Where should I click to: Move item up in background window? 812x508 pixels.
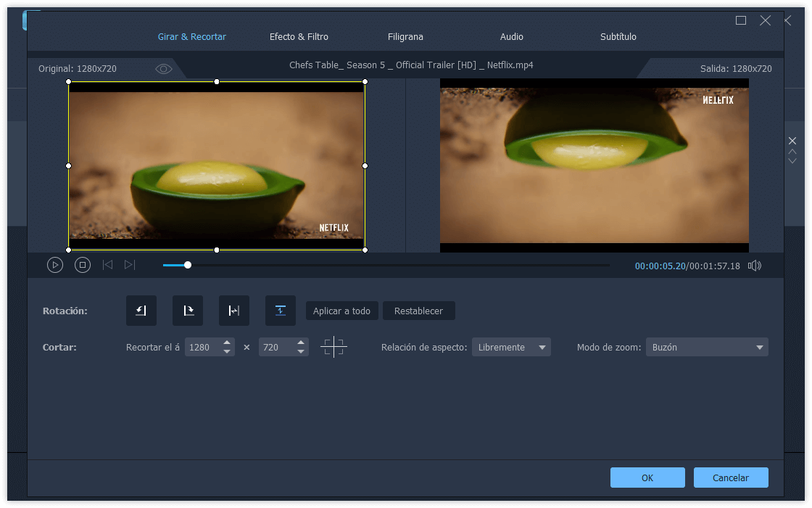coord(792,152)
